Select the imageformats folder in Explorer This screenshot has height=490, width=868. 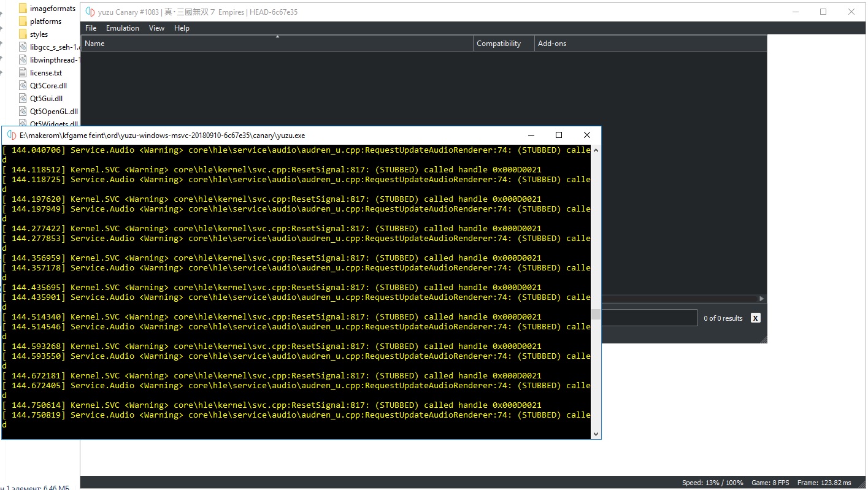47,9
